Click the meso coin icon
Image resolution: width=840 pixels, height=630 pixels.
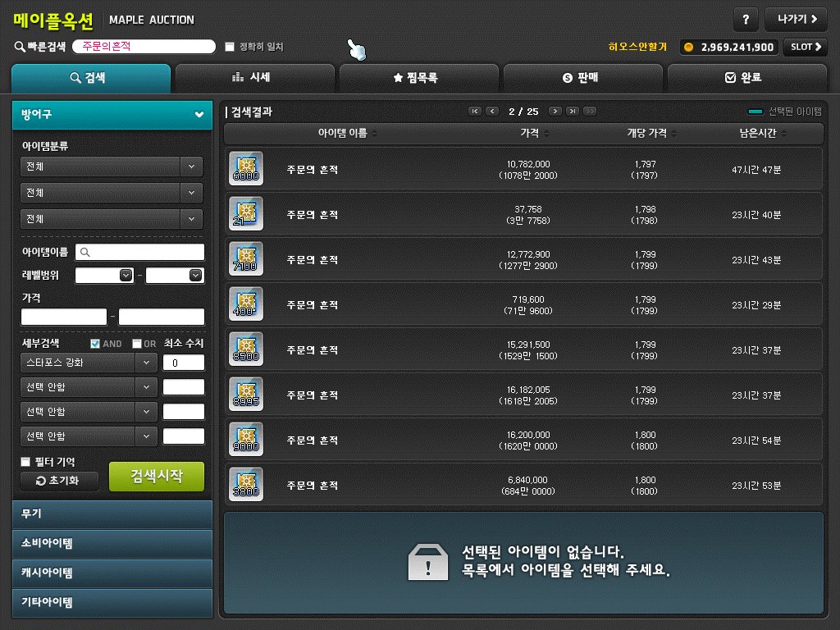688,47
